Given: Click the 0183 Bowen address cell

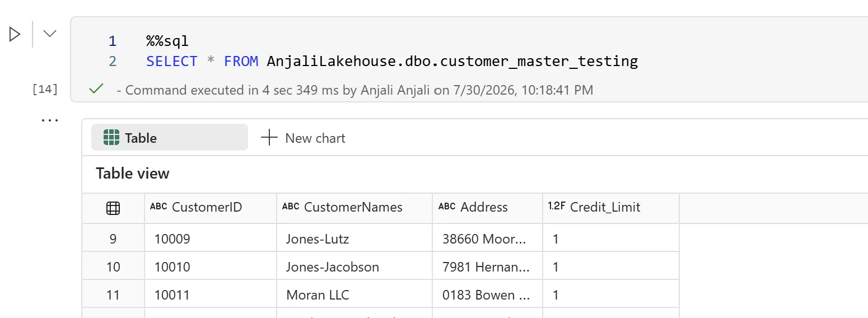Looking at the screenshot, I should click(486, 295).
